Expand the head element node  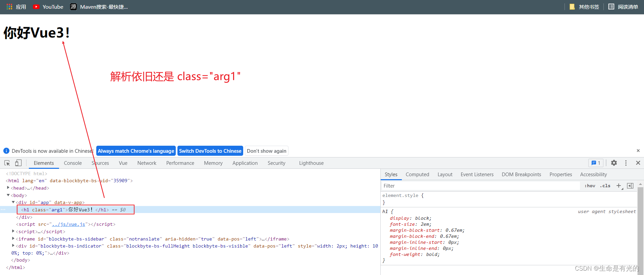click(8, 188)
